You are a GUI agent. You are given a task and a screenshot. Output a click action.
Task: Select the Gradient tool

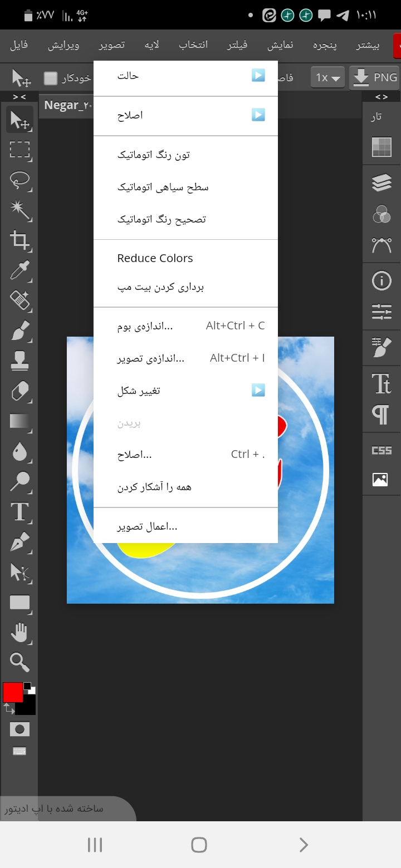20,422
